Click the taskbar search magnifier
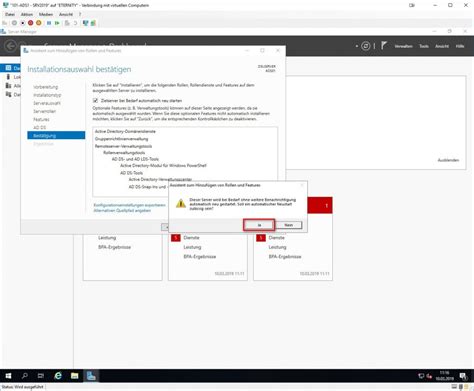This screenshot has height=391, width=474. (24, 376)
